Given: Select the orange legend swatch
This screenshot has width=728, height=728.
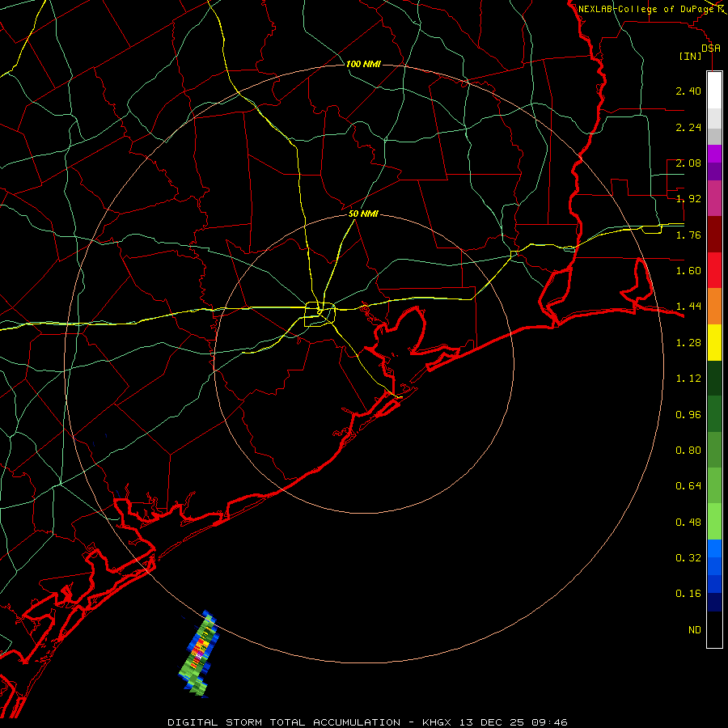Looking at the screenshot, I should coord(714,306).
